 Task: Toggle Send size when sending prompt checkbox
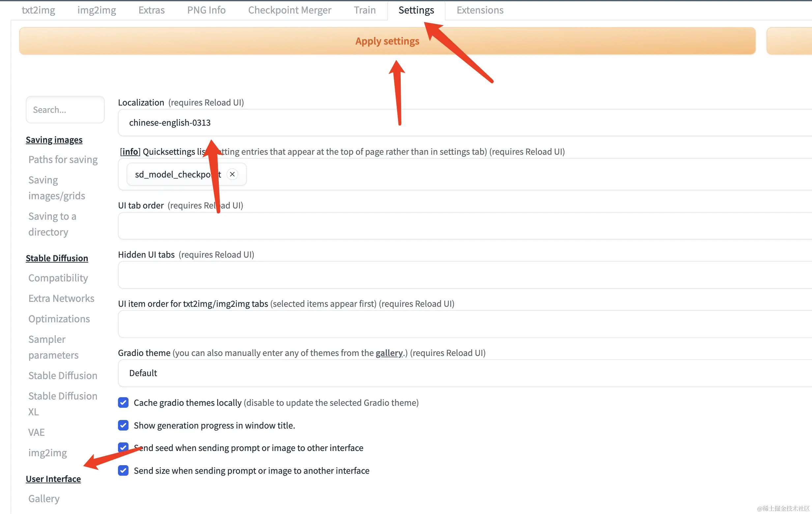123,470
